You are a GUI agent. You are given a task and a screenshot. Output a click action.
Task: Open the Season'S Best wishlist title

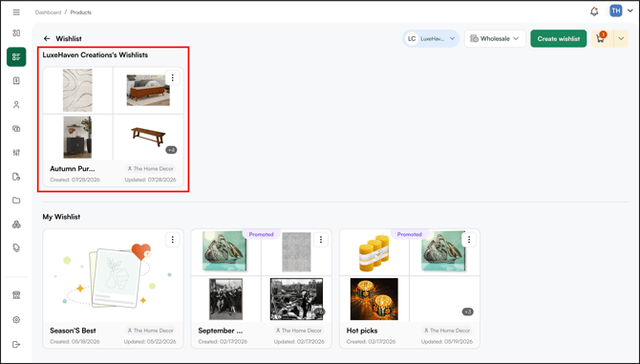coord(73,331)
